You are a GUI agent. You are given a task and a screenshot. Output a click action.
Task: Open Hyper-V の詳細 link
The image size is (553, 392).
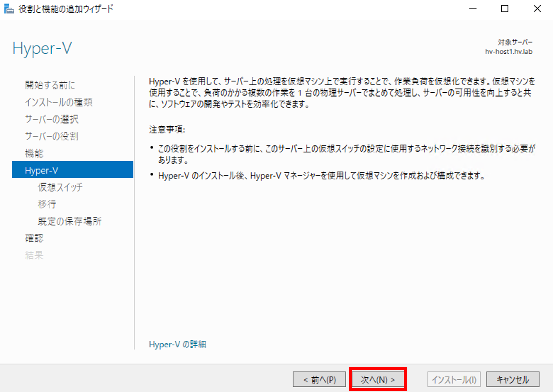point(177,344)
